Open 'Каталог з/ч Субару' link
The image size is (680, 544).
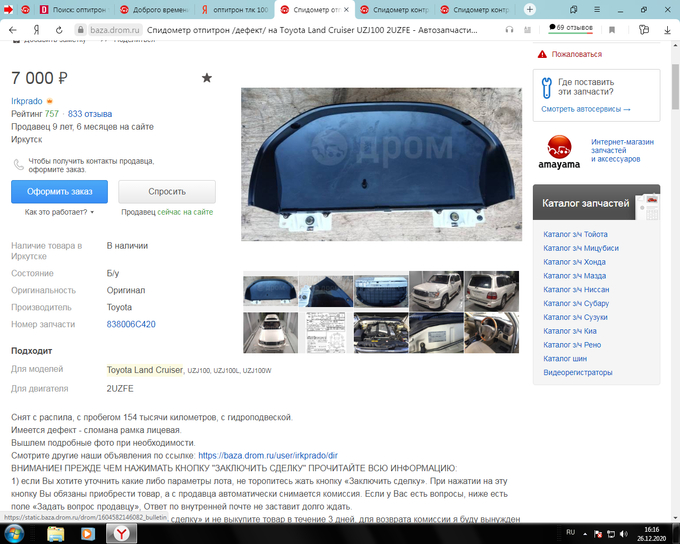click(576, 303)
